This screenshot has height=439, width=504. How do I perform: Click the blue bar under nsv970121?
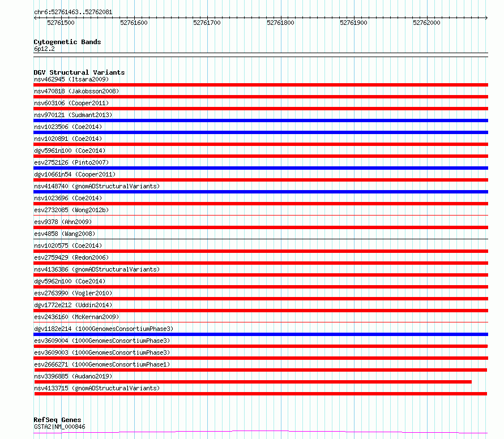point(260,120)
